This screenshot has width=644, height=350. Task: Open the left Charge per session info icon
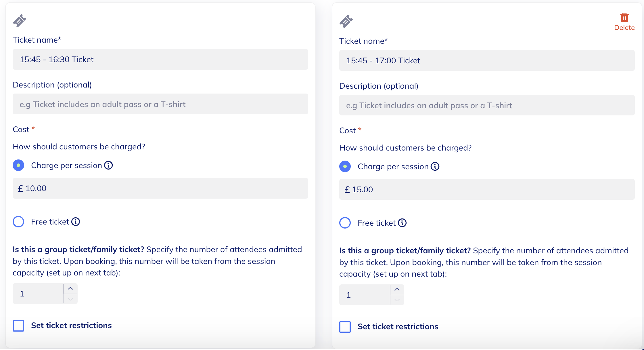108,166
